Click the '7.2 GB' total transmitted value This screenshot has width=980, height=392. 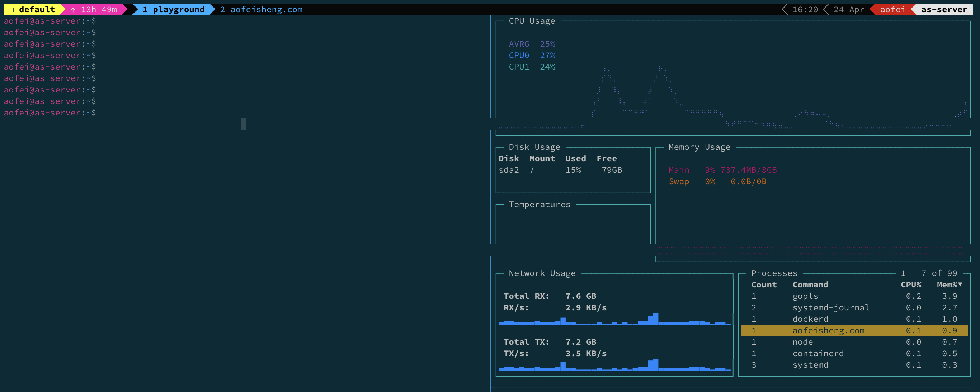[x=581, y=342]
